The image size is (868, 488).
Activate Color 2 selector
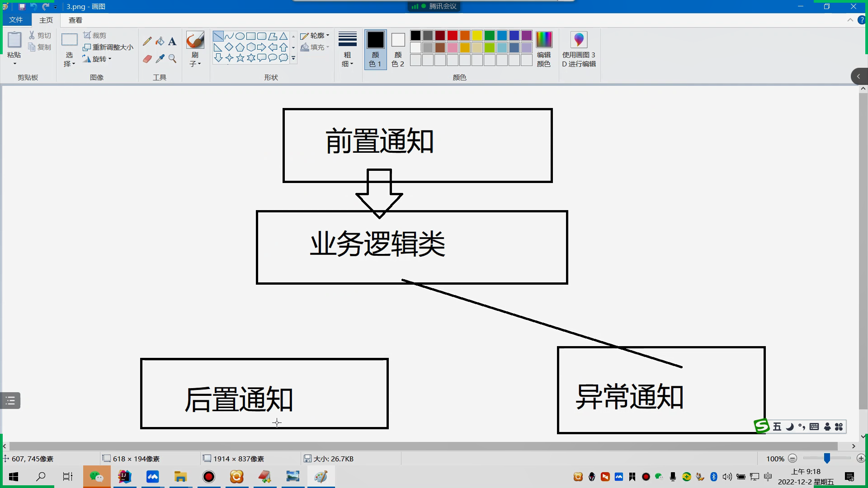pos(398,49)
